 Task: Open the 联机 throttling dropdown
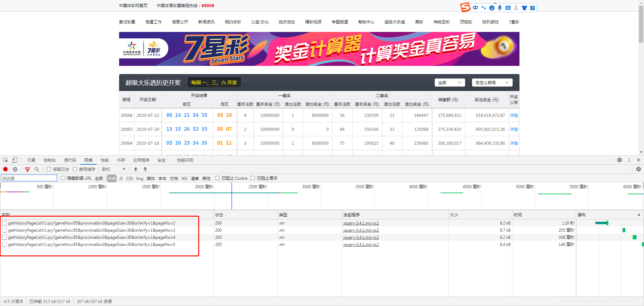tap(114, 169)
